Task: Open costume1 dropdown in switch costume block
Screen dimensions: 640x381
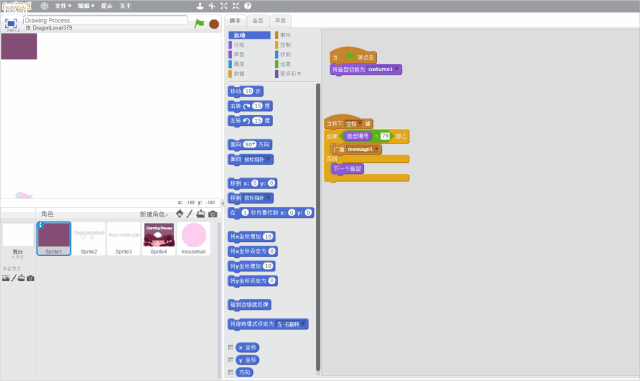Action: coord(397,69)
